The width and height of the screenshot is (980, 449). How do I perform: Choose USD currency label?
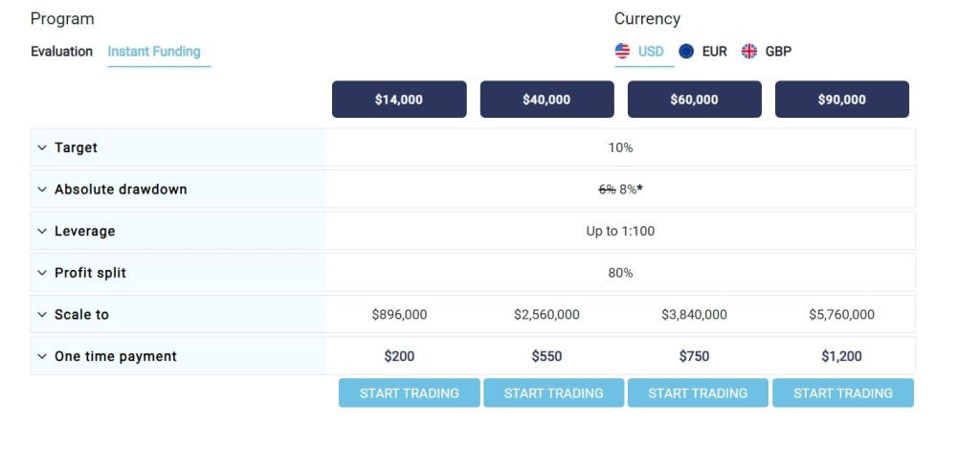[x=651, y=52]
